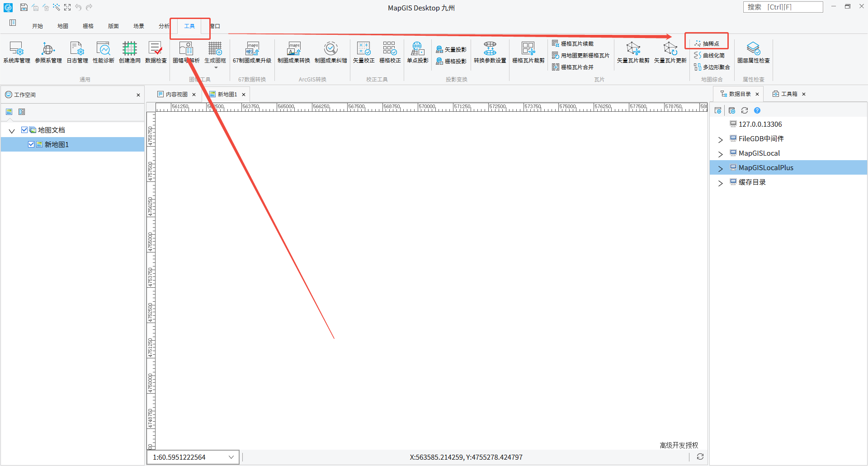Viewport: 868px width, 466px height.
Task: Select 曲线化简 curve simplification
Action: click(x=709, y=55)
